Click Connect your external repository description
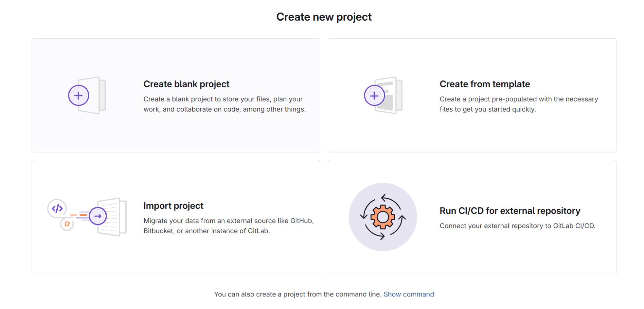 (517, 226)
